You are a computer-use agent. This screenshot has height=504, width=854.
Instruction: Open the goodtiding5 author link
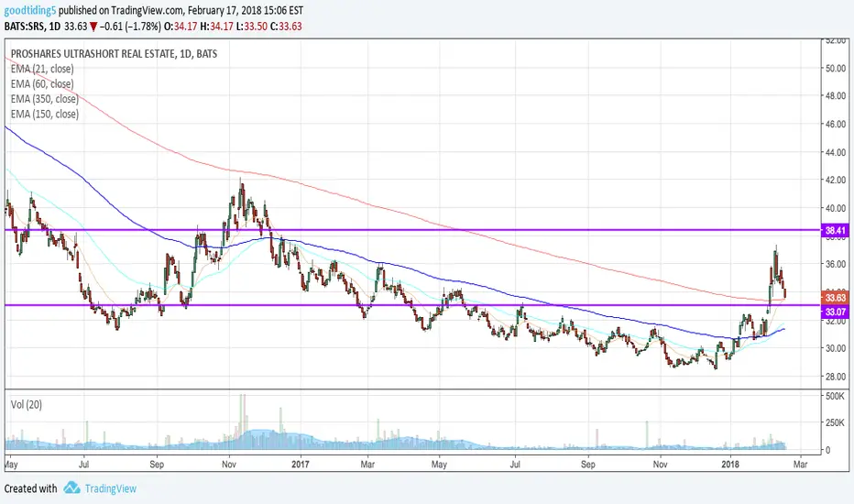click(30, 10)
